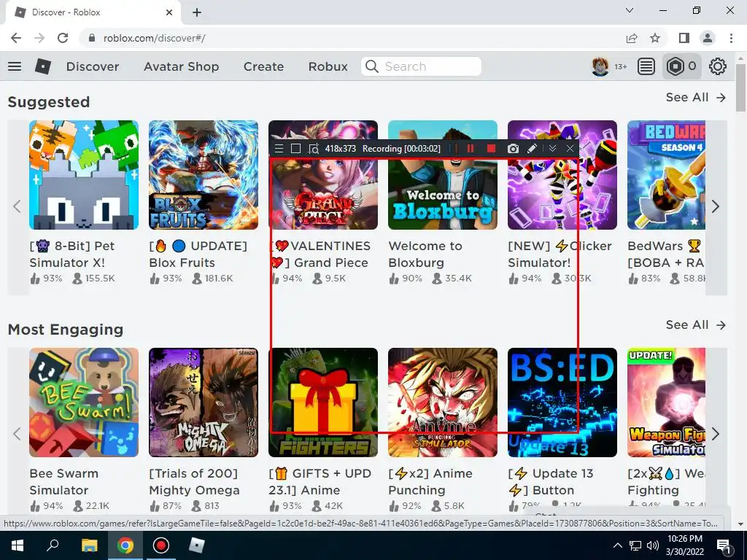The height and width of the screenshot is (560, 747).
Task: Open Pet Simulator X thumbnail
Action: point(84,175)
